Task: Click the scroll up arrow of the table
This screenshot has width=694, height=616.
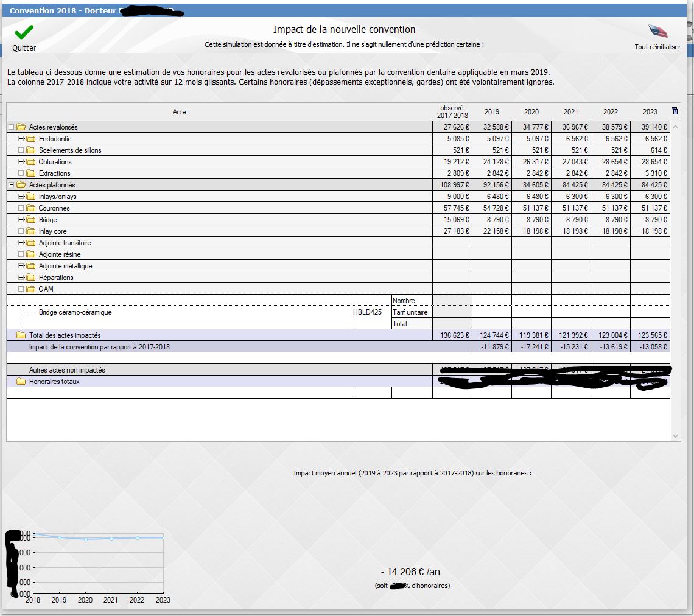Action: click(675, 127)
